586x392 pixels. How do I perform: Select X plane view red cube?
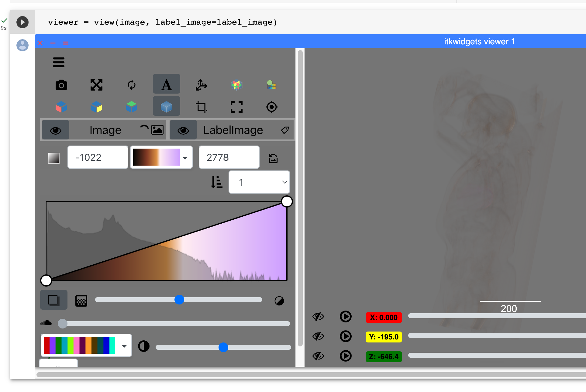click(61, 107)
